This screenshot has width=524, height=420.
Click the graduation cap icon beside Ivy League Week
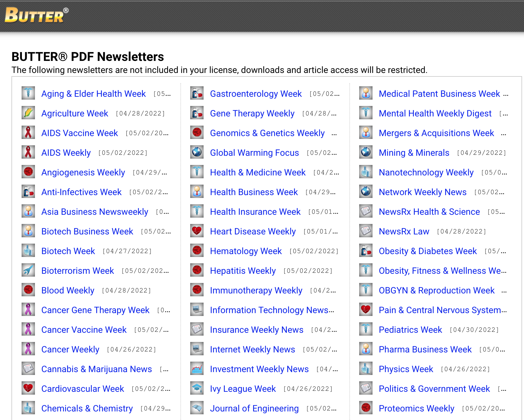[197, 388]
